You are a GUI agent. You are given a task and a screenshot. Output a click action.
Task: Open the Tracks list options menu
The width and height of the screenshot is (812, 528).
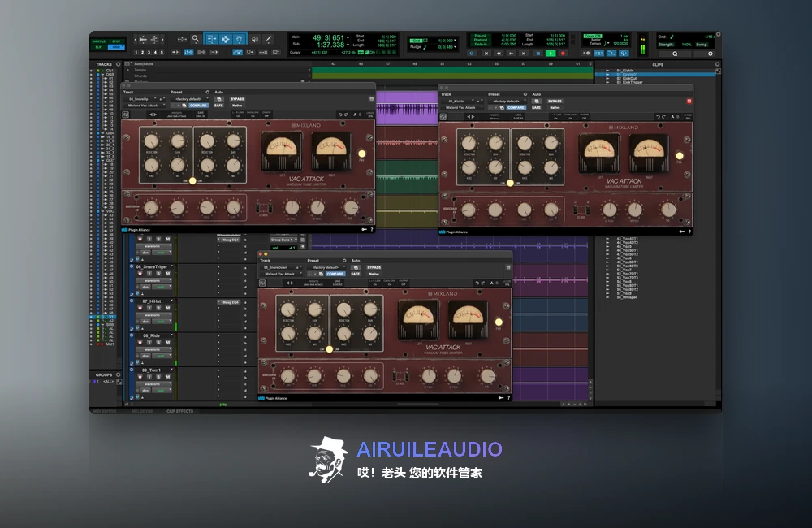118,64
